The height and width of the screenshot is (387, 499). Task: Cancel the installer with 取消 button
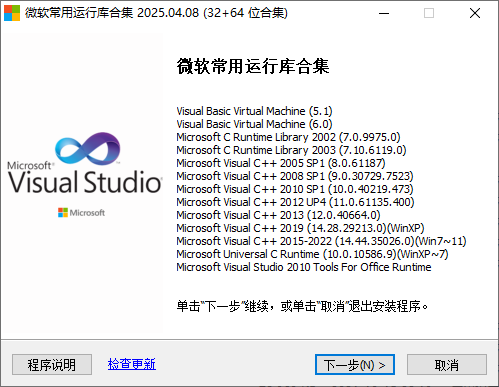447,365
